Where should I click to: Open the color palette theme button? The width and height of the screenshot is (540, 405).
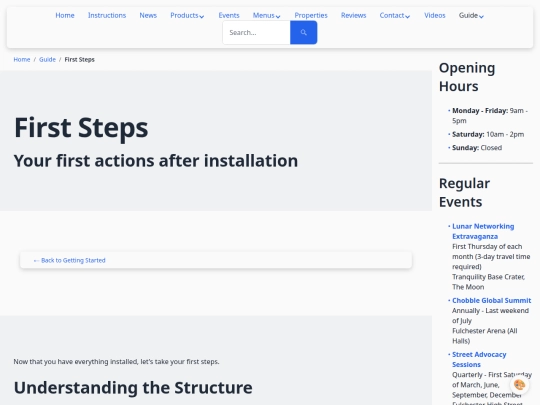[519, 385]
